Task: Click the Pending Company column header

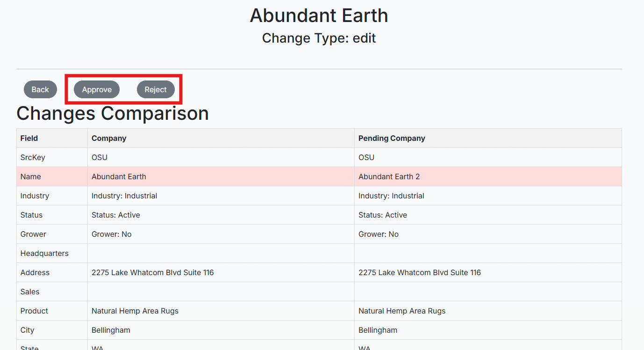Action: [x=488, y=138]
